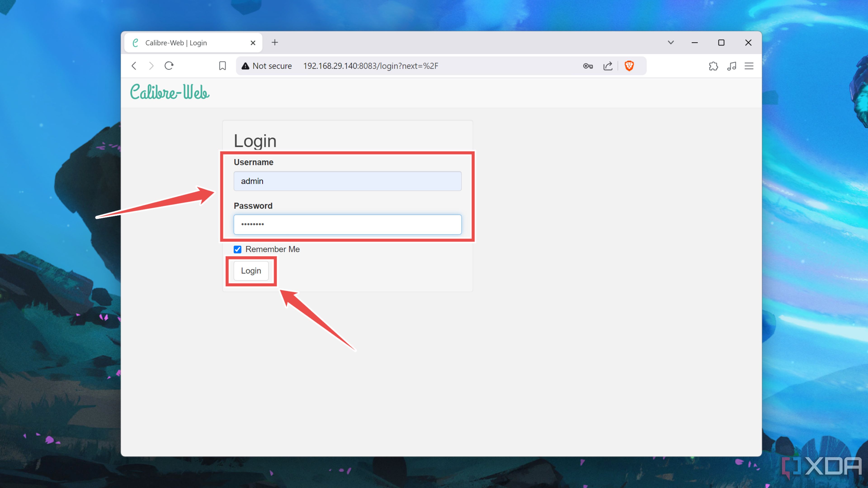Screen dimensions: 868x488
Task: Close the browser window
Action: (748, 42)
